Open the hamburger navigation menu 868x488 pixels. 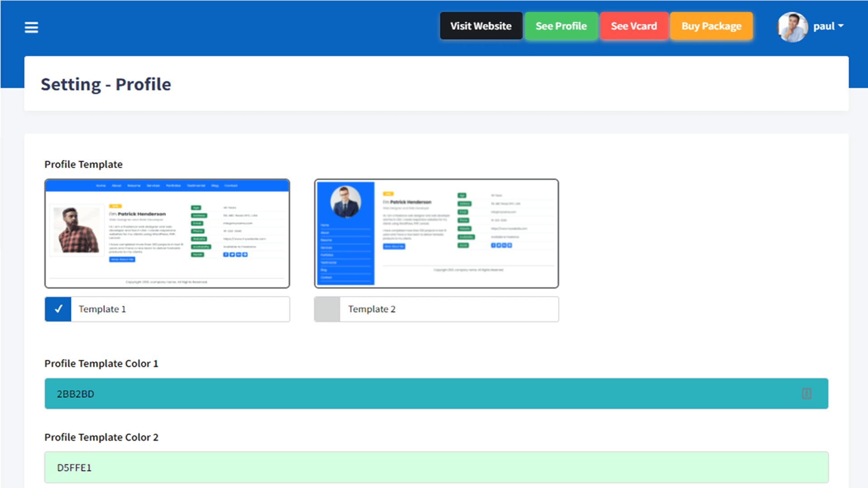[31, 27]
